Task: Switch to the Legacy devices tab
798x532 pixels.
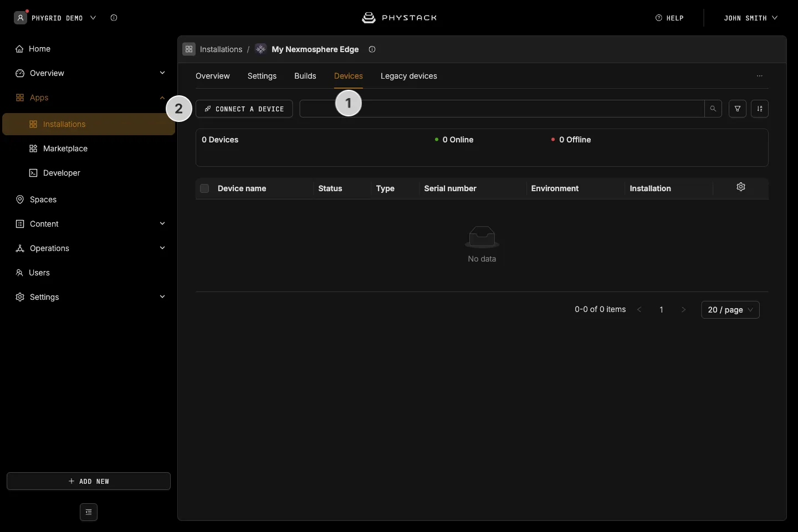Action: pyautogui.click(x=409, y=76)
